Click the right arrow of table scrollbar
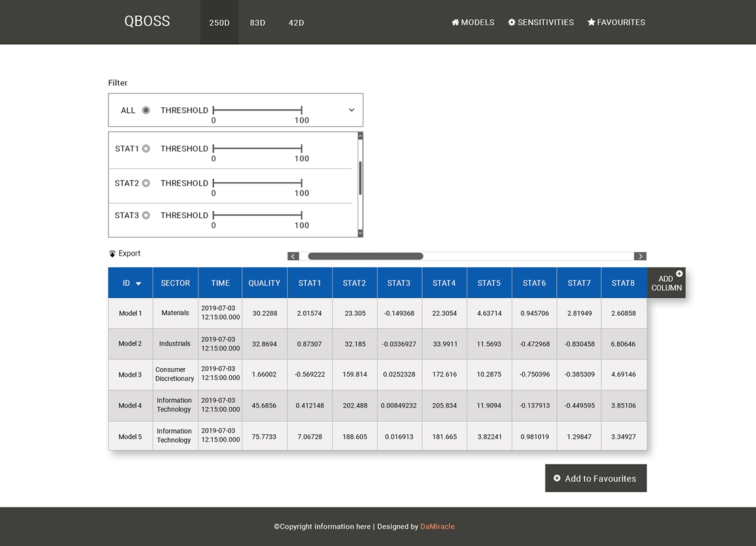Image resolution: width=756 pixels, height=546 pixels. point(640,256)
